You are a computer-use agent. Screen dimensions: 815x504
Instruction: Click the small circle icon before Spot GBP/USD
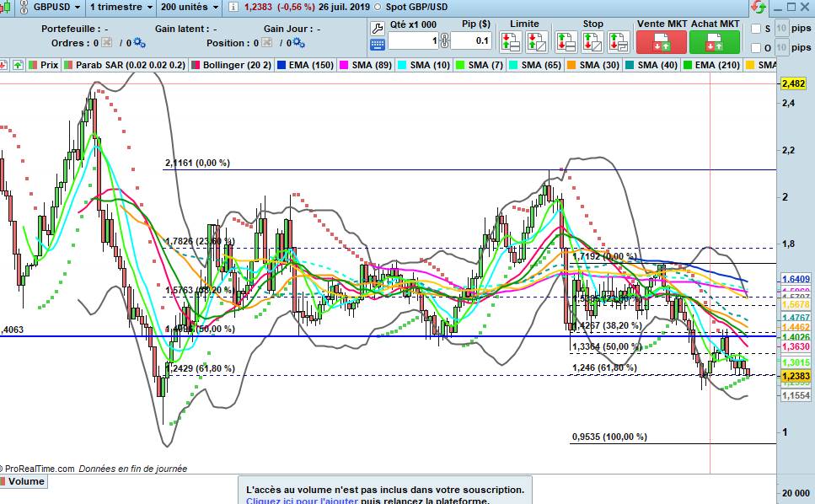378,8
